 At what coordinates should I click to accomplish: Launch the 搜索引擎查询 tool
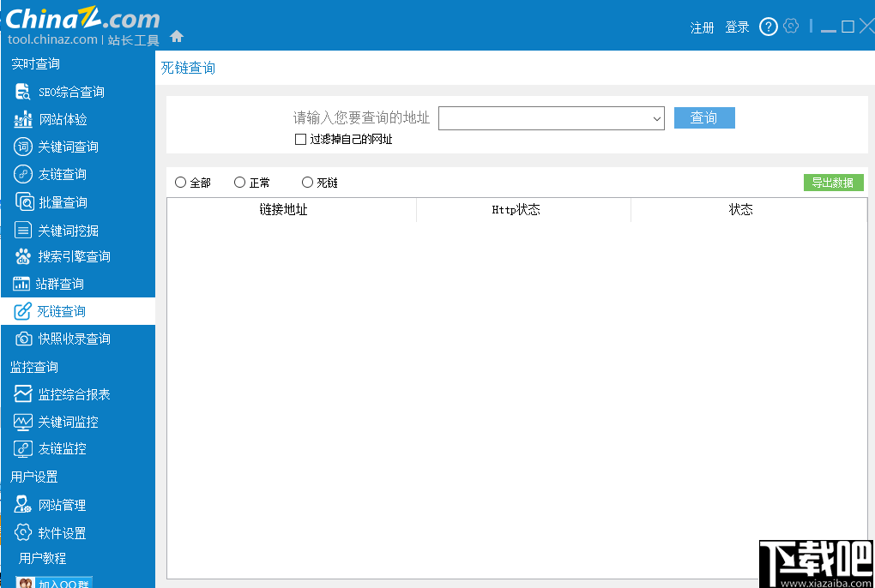coord(69,256)
